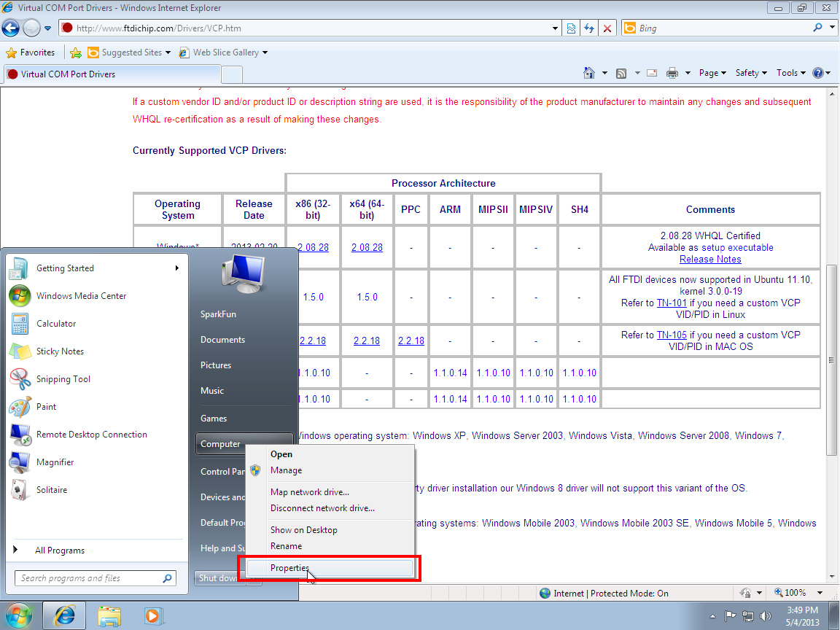Click the Refresh page icon
The width and height of the screenshot is (840, 630).
[x=589, y=28]
